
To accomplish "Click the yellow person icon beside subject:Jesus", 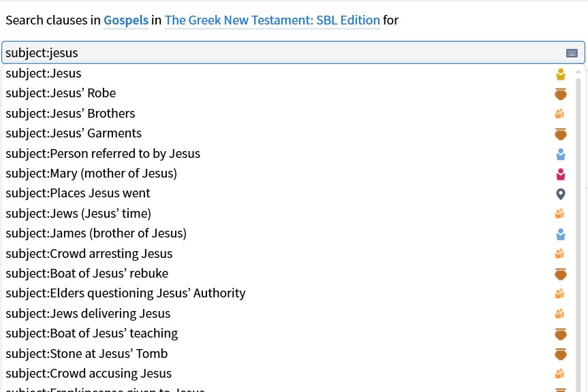I will (x=561, y=74).
